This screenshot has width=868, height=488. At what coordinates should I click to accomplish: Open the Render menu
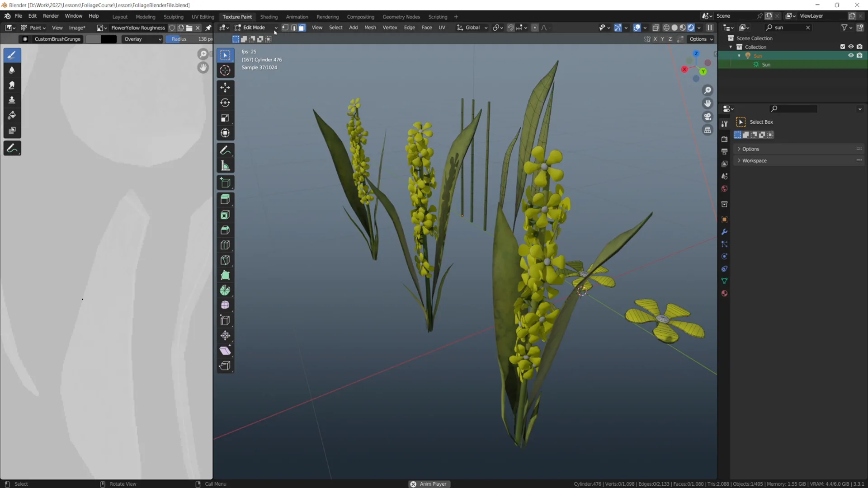[x=51, y=16]
